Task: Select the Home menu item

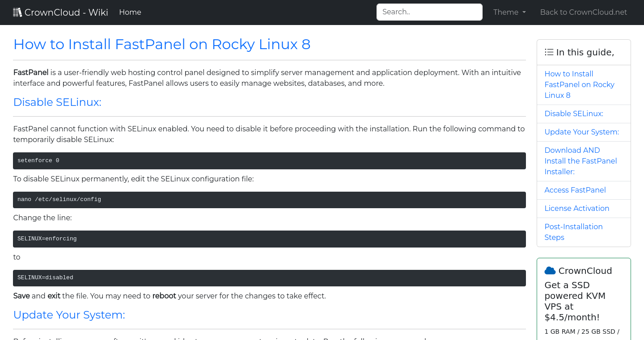Action: pos(130,12)
